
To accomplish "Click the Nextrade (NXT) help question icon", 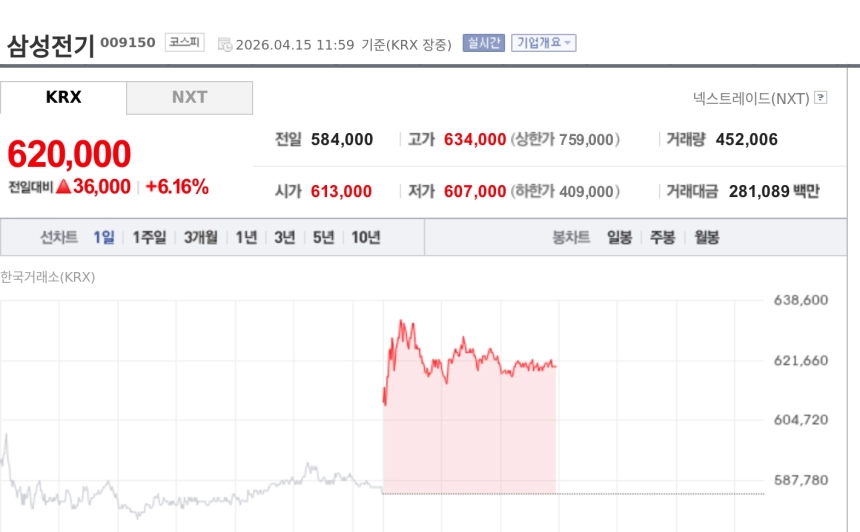I will (821, 98).
